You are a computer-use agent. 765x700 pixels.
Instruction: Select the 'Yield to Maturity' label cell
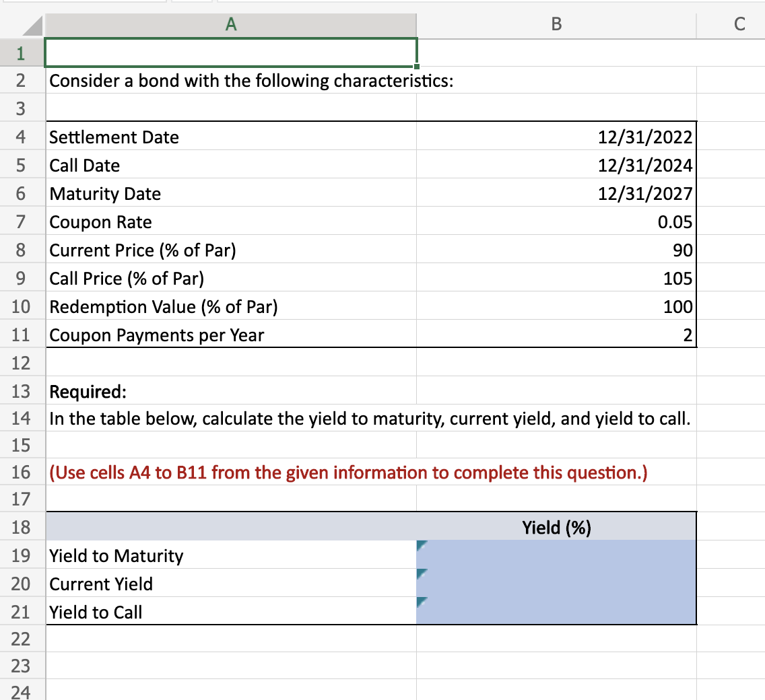(231, 555)
